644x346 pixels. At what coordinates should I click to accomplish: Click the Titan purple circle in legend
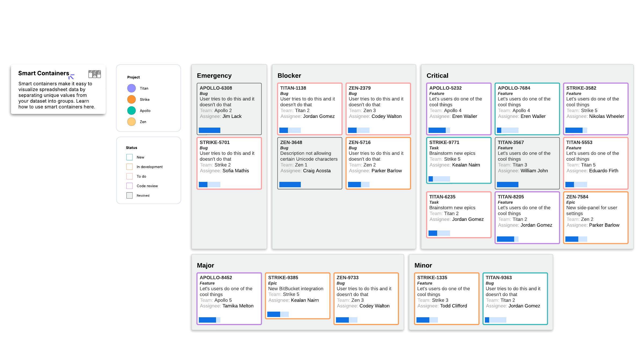coord(131,88)
